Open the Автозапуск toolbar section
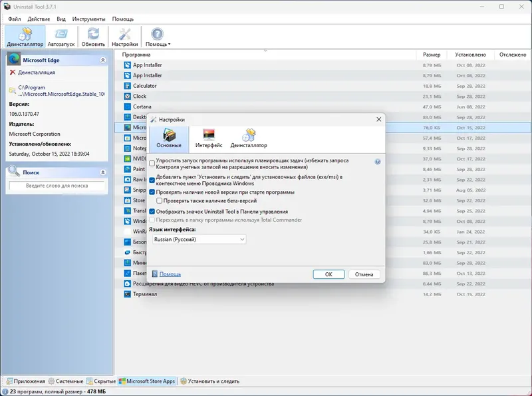532x396 pixels. (x=61, y=37)
